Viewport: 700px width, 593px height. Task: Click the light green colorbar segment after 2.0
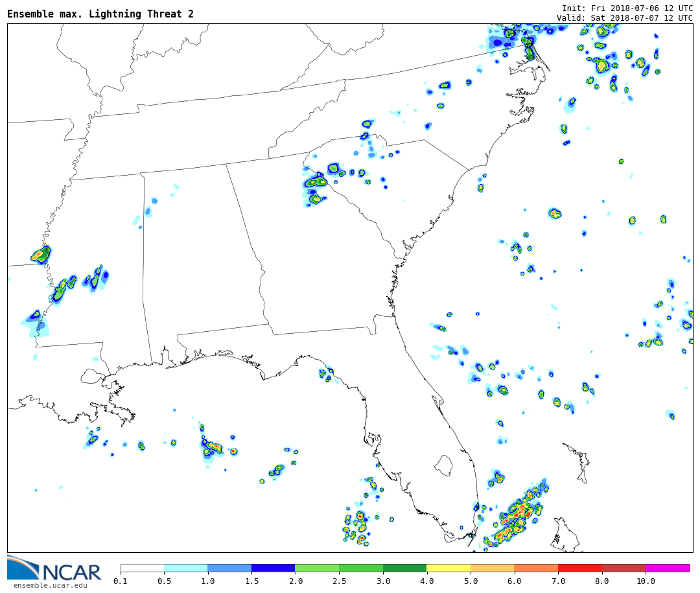[318, 568]
